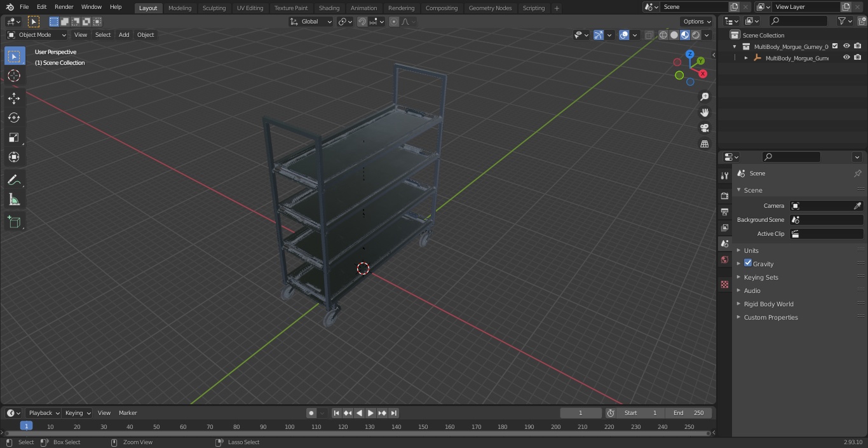The width and height of the screenshot is (868, 448).
Task: Choose the Move tool
Action: tap(14, 98)
